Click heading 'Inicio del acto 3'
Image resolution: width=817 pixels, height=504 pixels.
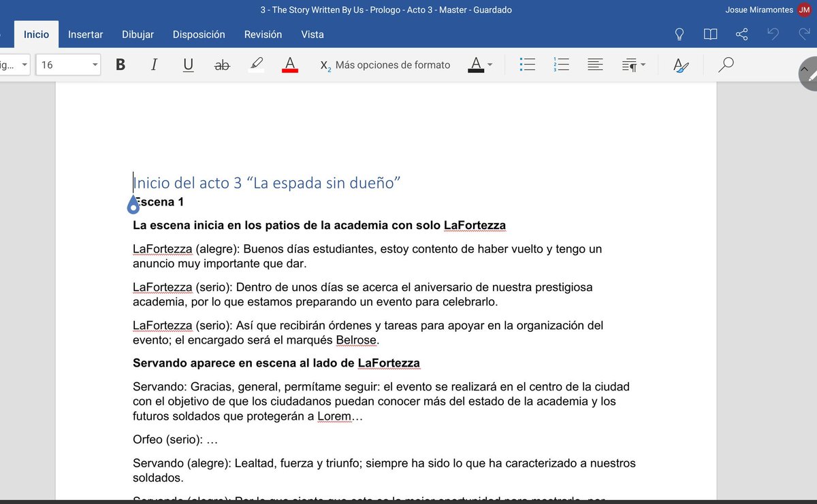[x=267, y=182]
